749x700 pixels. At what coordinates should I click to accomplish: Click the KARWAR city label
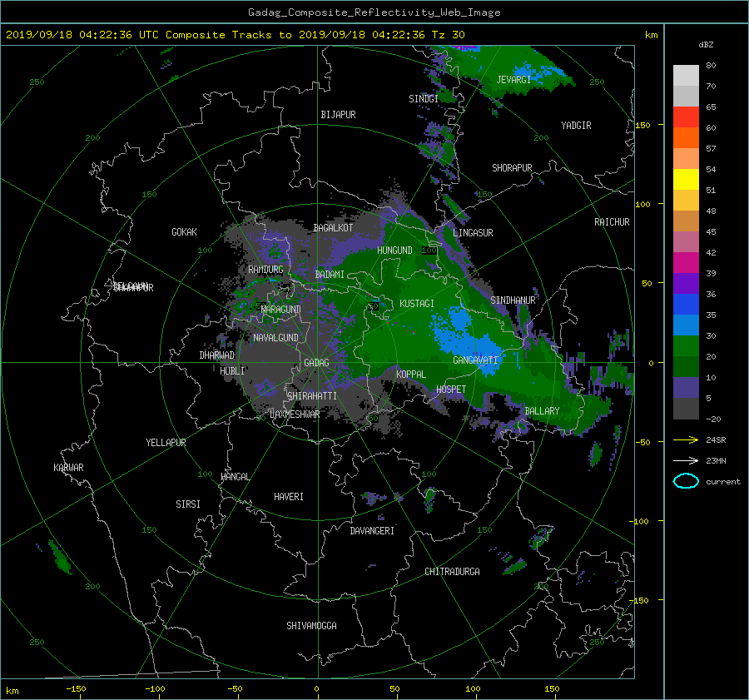pos(69,468)
